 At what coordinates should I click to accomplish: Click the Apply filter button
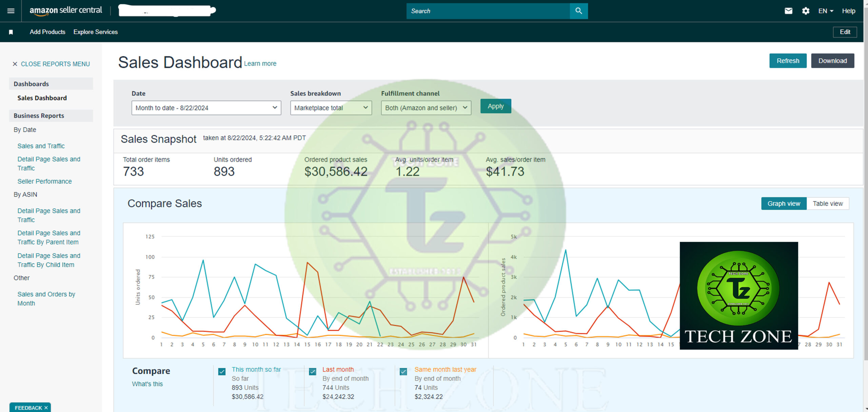point(495,106)
